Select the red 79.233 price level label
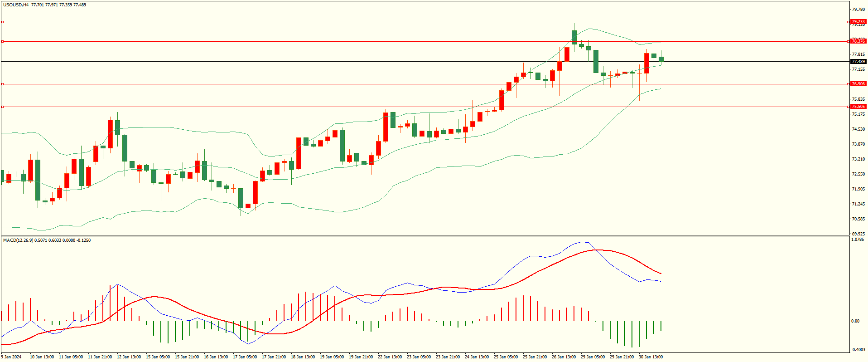The image size is (868, 362). [x=858, y=22]
